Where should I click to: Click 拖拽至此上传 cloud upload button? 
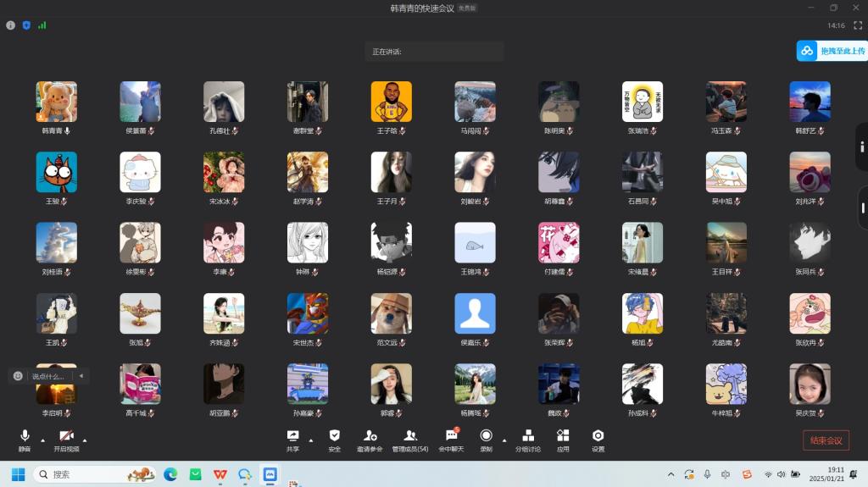(832, 51)
